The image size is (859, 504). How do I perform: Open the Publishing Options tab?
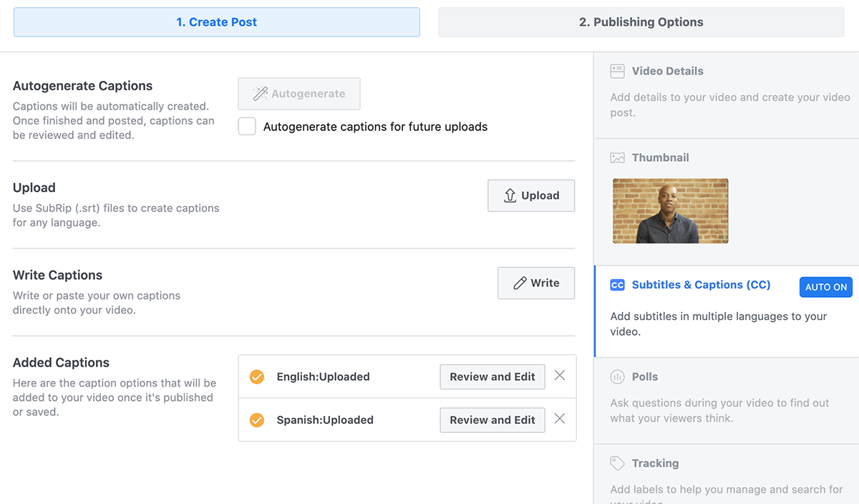click(641, 22)
